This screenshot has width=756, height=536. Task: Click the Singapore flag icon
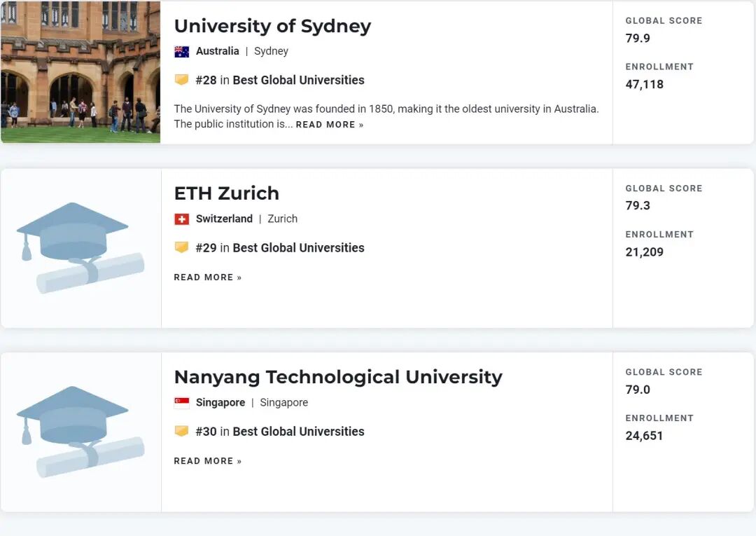click(181, 403)
